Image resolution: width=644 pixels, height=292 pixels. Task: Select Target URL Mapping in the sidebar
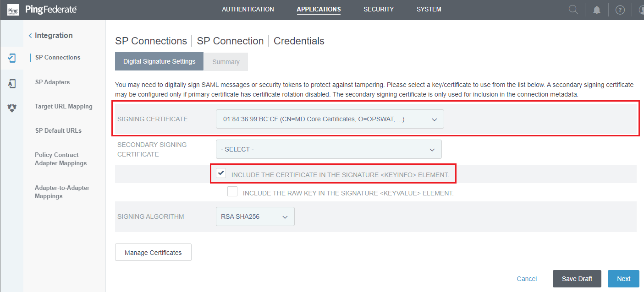tap(64, 106)
